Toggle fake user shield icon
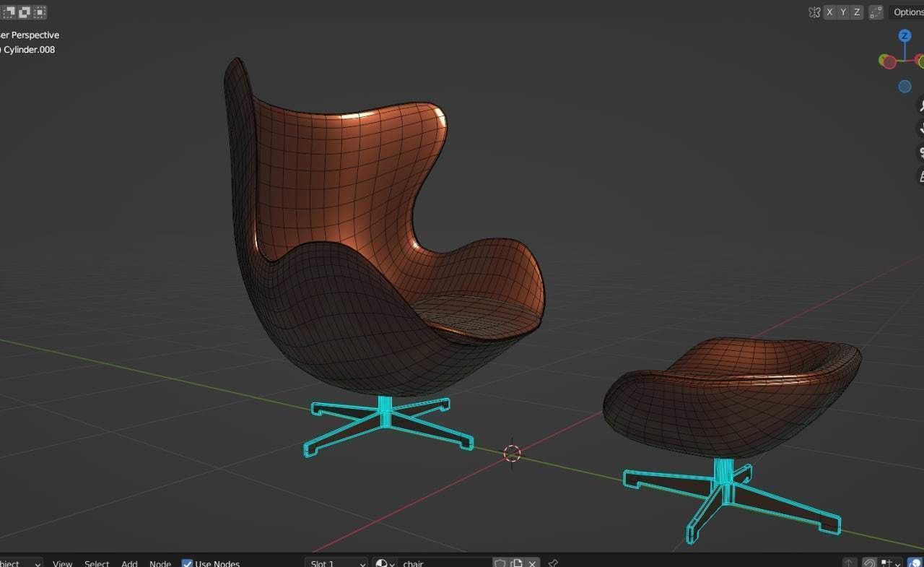The width and height of the screenshot is (924, 567). click(x=500, y=563)
